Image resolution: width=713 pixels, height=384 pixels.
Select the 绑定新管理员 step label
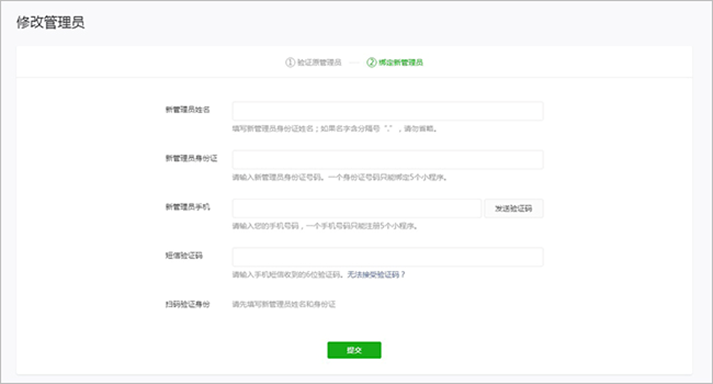tap(401, 62)
